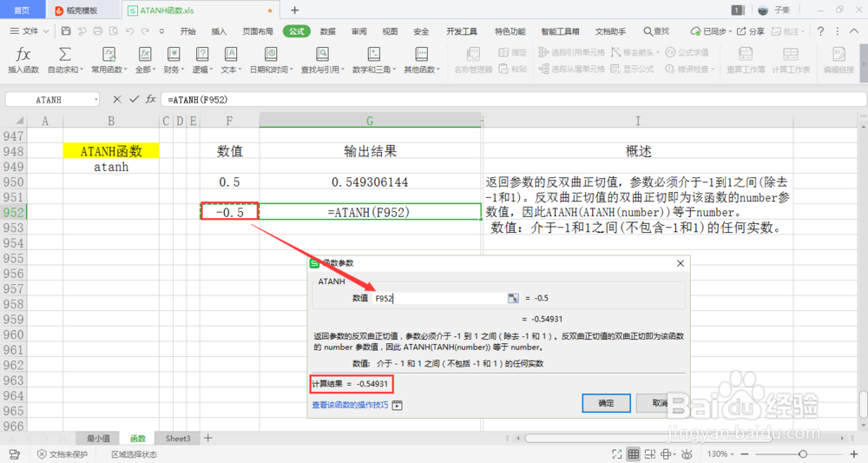868x463 pixels.
Task: Switch to the Sheet3 worksheet tab
Action: [x=178, y=438]
